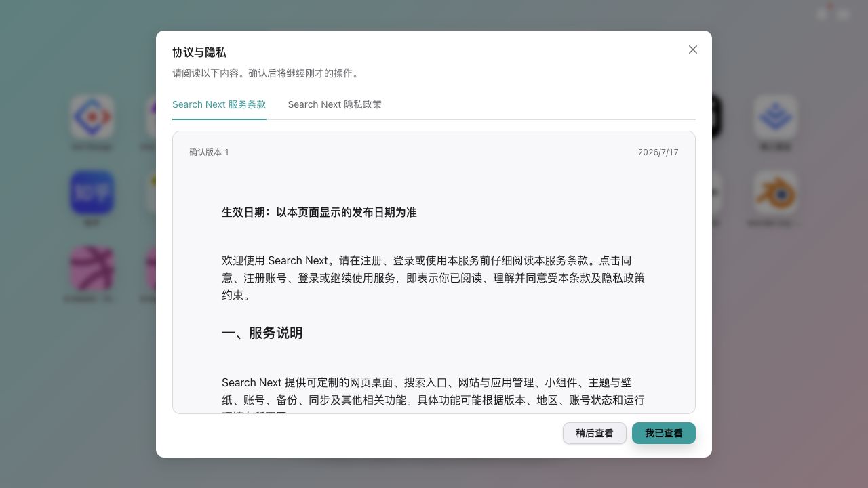
Task: Click the 一、服务说明 heading
Action: pyautogui.click(x=262, y=333)
